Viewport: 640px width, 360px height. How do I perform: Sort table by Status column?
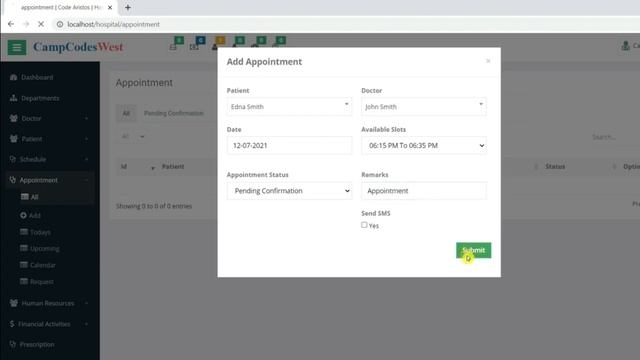(x=555, y=167)
